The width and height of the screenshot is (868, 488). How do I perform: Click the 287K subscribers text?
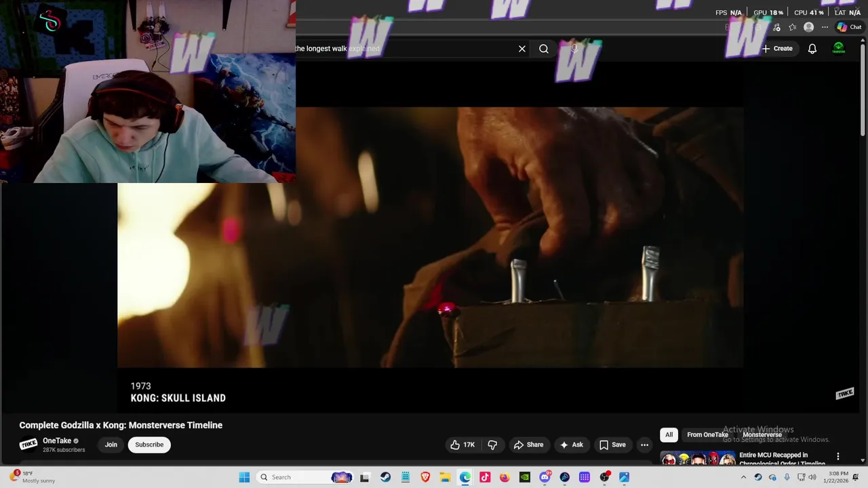point(64,450)
